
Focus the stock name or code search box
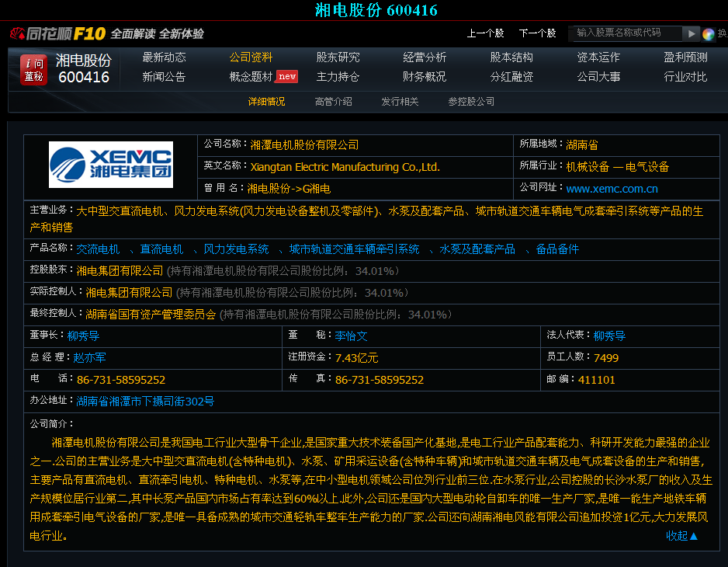click(627, 33)
